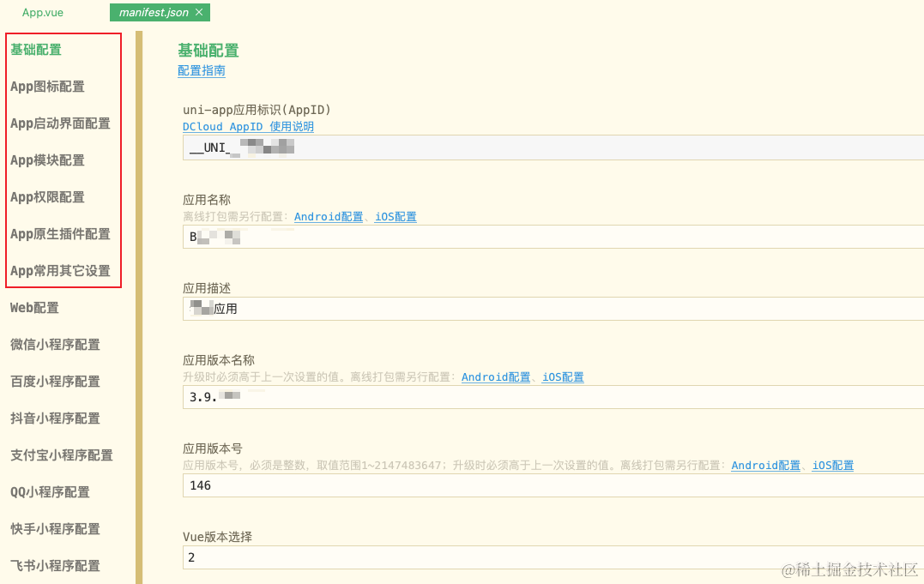Open Android配置 link under 应用版本名称
This screenshot has height=584, width=924.
point(496,377)
